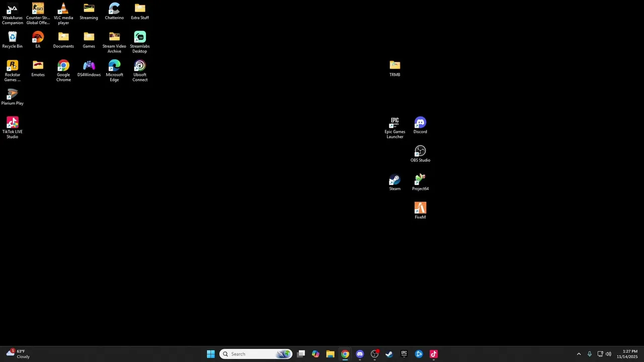This screenshot has width=644, height=362.
Task: Select the Counter-Strike Global Offensive shortcut
Action: tap(38, 14)
